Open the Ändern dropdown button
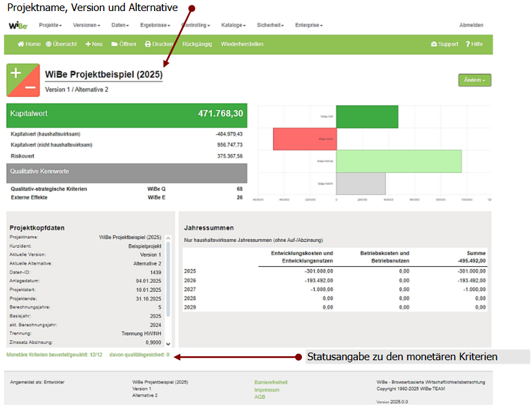This screenshot has height=410, width=532. pyautogui.click(x=475, y=80)
